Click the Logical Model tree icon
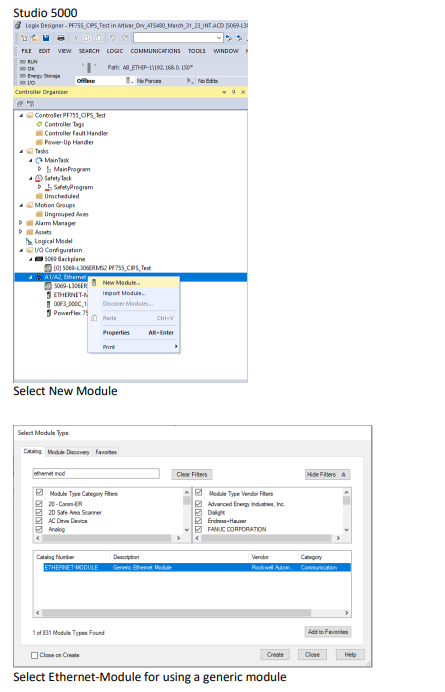This screenshot has height=692, width=445. pyautogui.click(x=29, y=241)
